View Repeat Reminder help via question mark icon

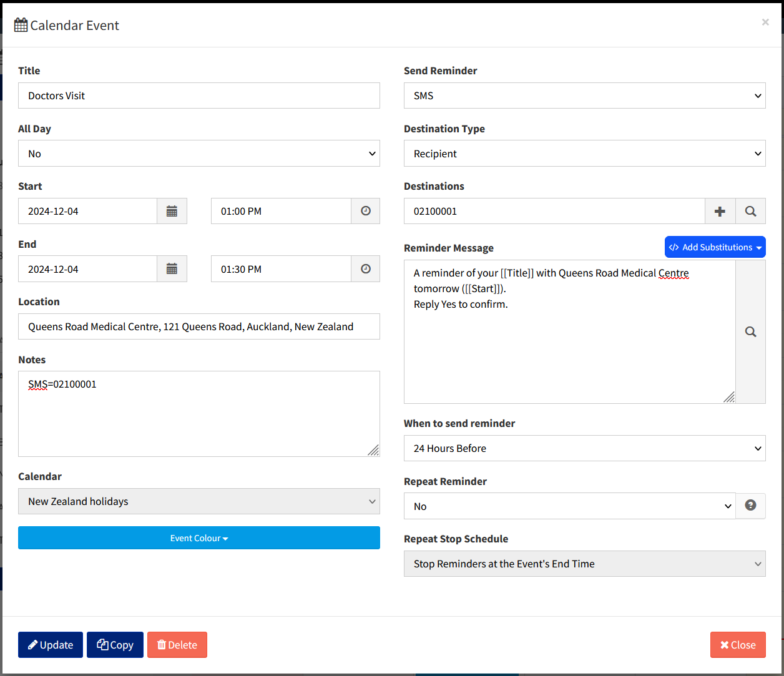point(750,506)
